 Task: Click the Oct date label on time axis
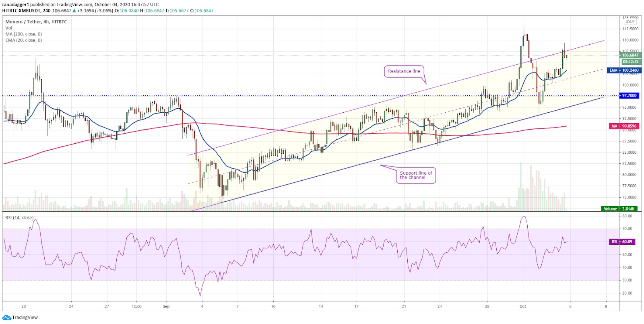click(522, 306)
